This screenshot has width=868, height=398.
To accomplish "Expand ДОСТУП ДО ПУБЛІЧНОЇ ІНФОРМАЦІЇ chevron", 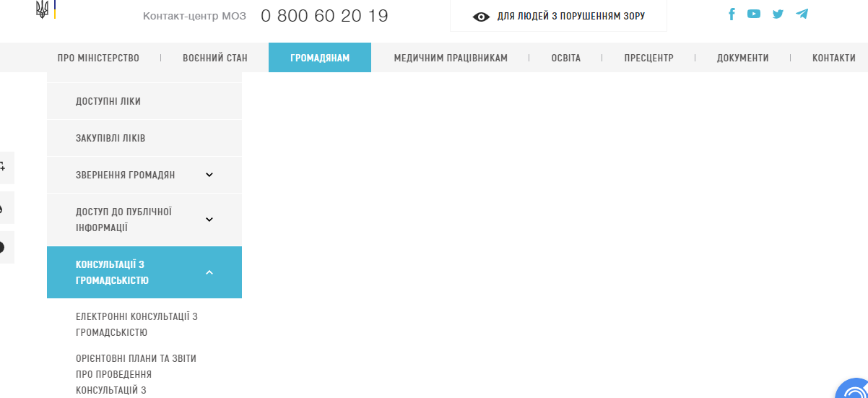I will 209,220.
